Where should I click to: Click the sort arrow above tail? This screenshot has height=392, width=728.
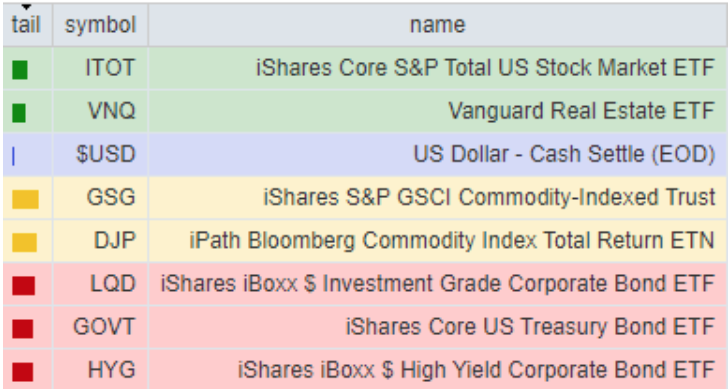click(26, 7)
